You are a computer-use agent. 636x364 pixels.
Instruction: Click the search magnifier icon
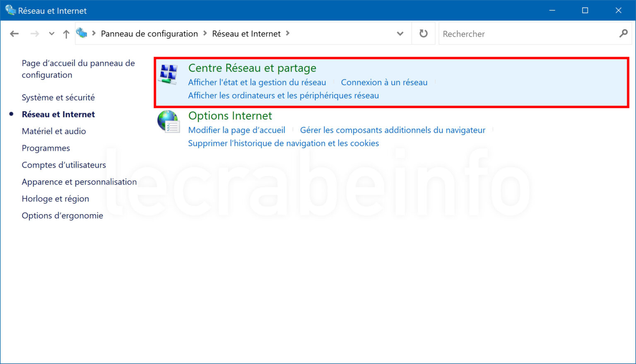(624, 34)
